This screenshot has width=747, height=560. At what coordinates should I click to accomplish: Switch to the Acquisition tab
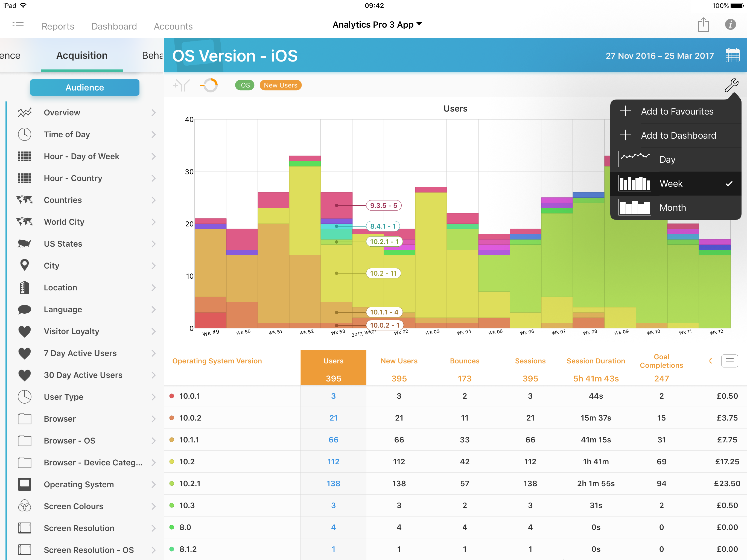[82, 56]
